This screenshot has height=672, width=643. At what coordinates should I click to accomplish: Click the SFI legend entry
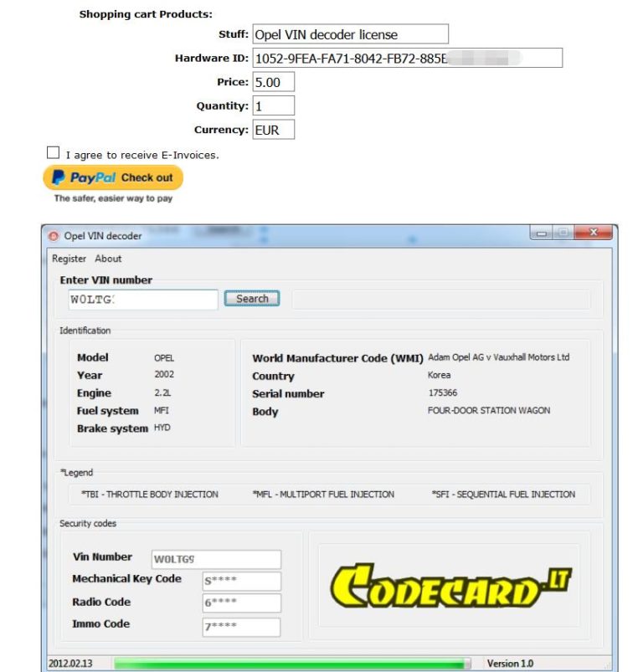[x=503, y=494]
